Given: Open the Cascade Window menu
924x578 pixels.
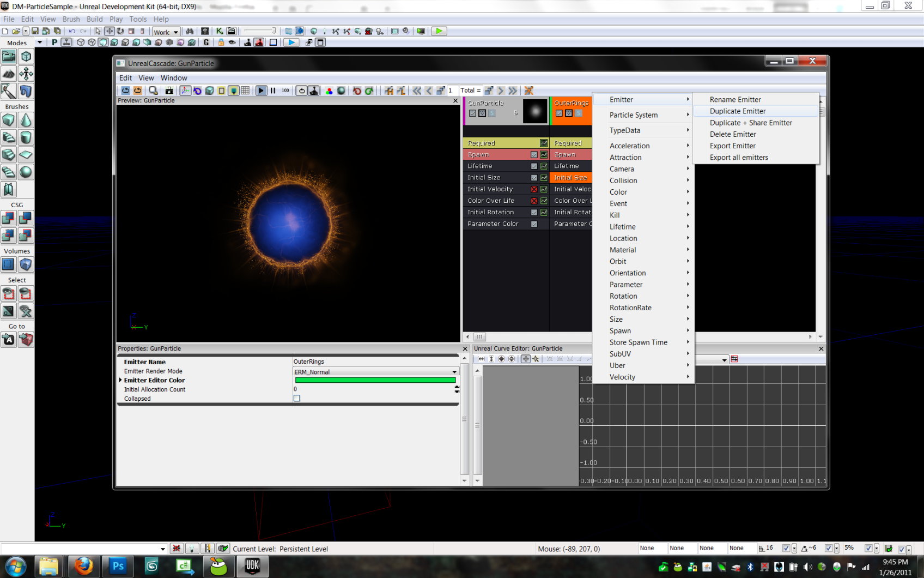Looking at the screenshot, I should (x=174, y=78).
